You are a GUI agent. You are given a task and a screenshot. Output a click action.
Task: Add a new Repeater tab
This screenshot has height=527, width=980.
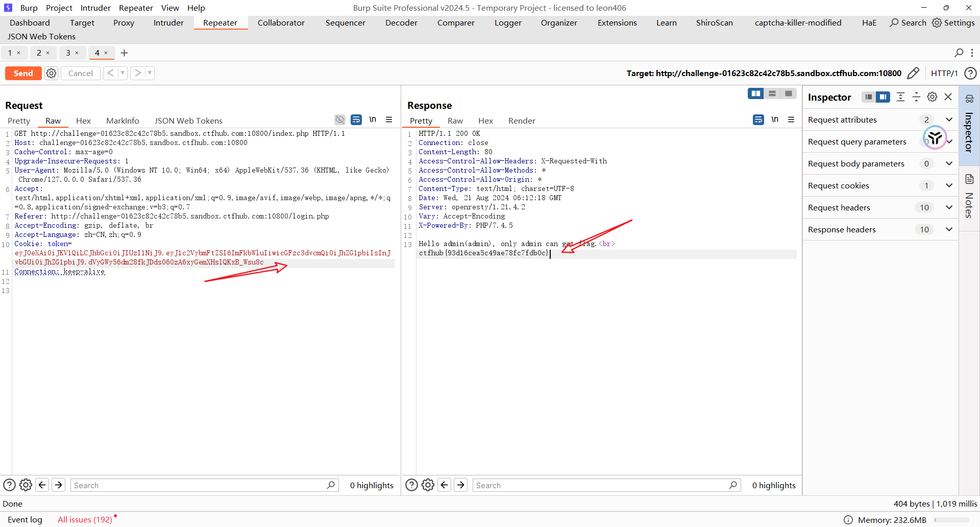click(x=124, y=53)
